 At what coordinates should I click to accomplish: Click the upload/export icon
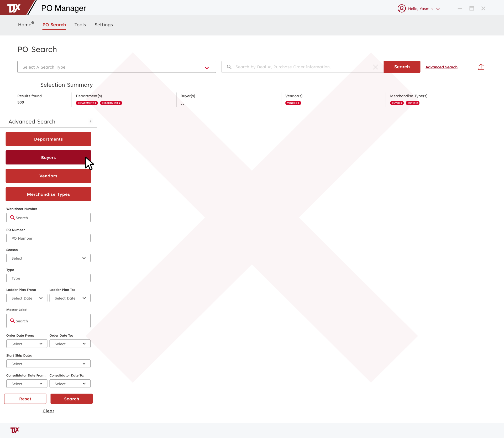481,67
